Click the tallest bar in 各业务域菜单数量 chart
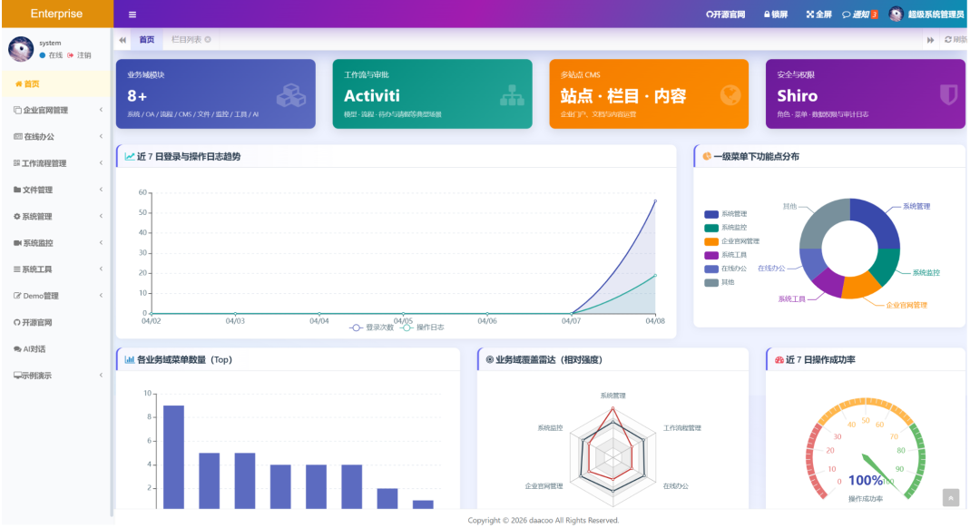The width and height of the screenshot is (980, 528). (x=173, y=456)
